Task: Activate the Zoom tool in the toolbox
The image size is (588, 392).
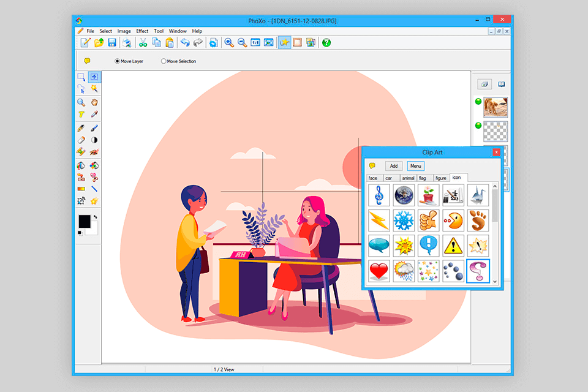Action: pyautogui.click(x=81, y=102)
